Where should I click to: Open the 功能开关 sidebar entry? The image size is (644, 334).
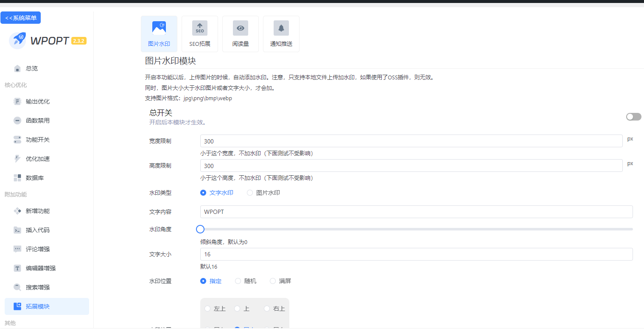37,140
